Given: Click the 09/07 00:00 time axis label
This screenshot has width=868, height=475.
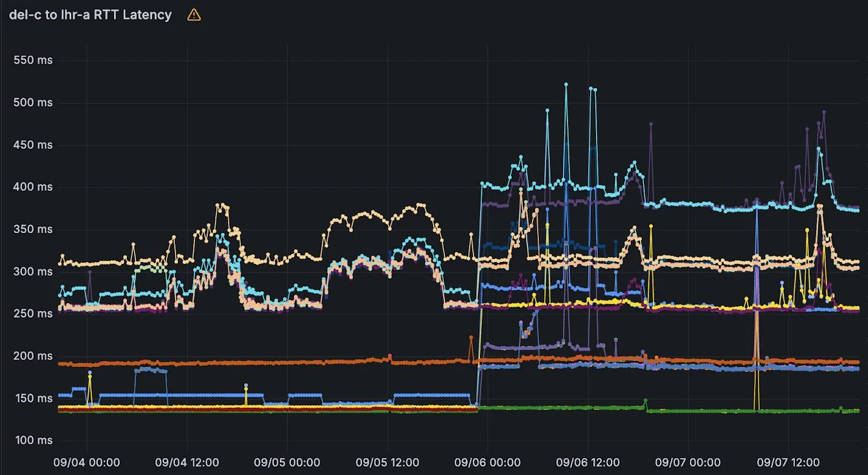Looking at the screenshot, I should (688, 462).
